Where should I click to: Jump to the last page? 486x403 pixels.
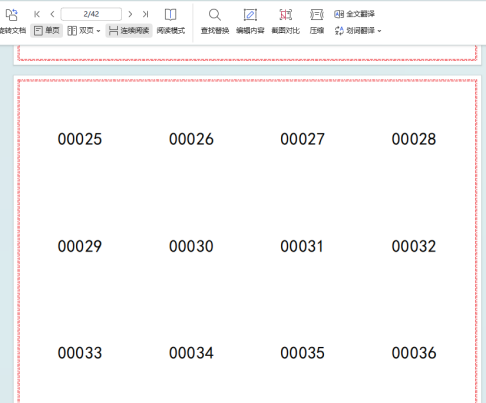(145, 14)
